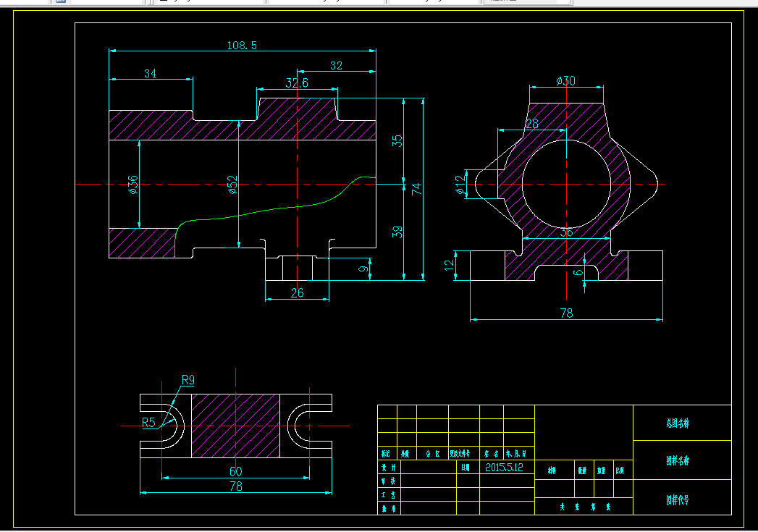The image size is (758, 532).
Task: Select the 分区 header cell
Action: [433, 454]
